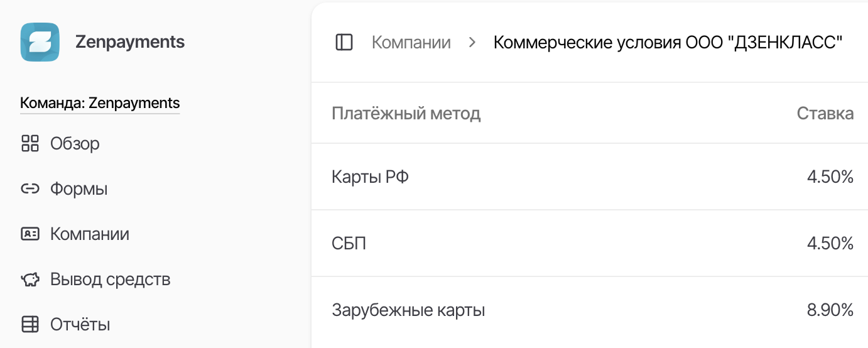Click the Обзор grid icon
Screen dimensions: 868x348
[x=30, y=143]
